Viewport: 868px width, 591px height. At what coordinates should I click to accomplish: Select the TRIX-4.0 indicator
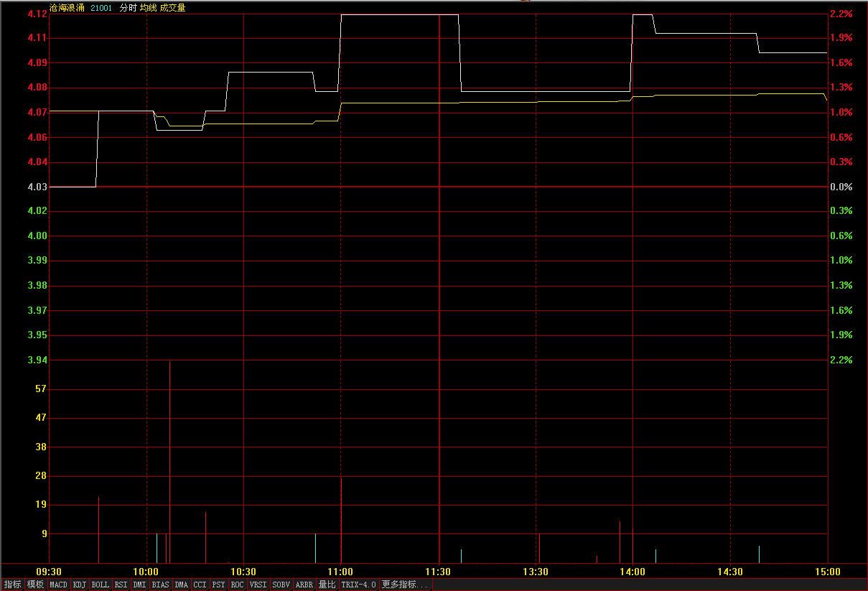click(359, 585)
